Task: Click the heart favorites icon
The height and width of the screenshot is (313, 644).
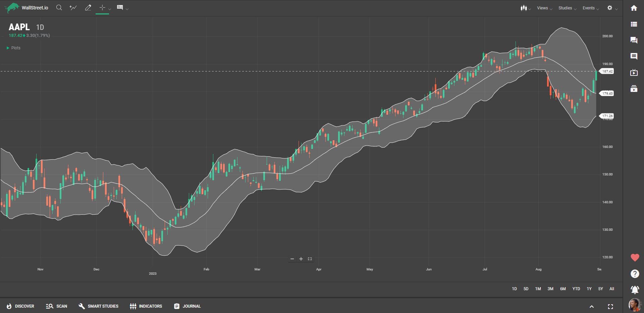Action: (635, 258)
